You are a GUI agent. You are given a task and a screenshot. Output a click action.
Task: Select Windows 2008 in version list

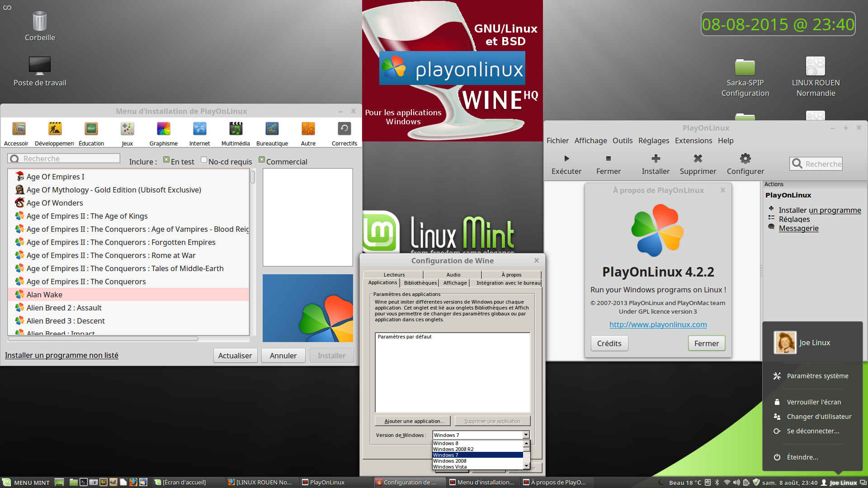[477, 461]
